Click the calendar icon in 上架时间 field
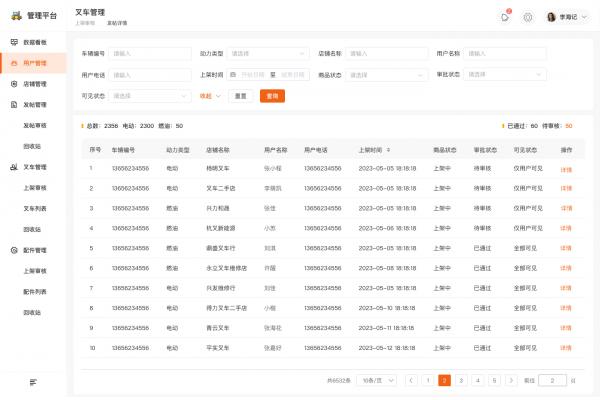 [233, 74]
